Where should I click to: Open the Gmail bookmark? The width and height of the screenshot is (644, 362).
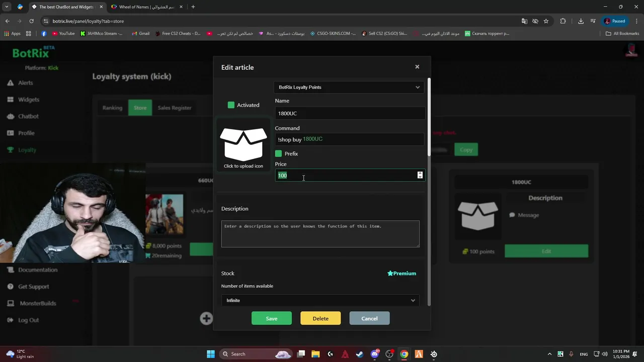(140, 34)
